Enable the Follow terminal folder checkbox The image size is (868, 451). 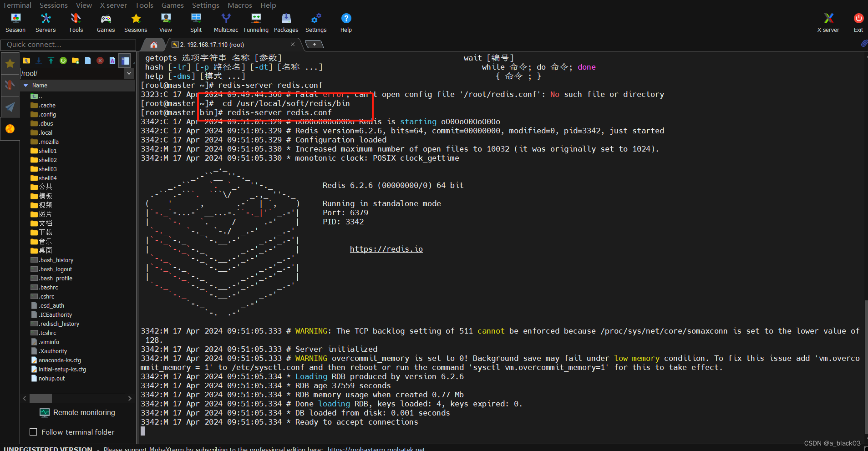tap(33, 432)
